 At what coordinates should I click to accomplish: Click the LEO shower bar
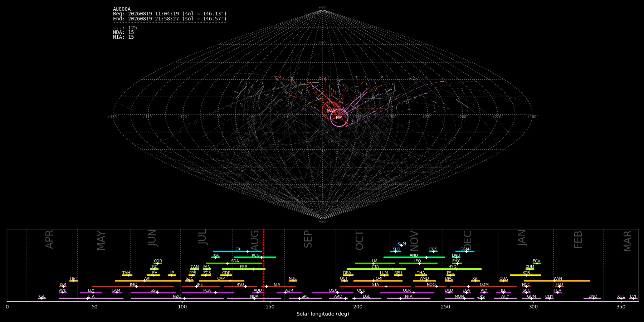[418, 263]
